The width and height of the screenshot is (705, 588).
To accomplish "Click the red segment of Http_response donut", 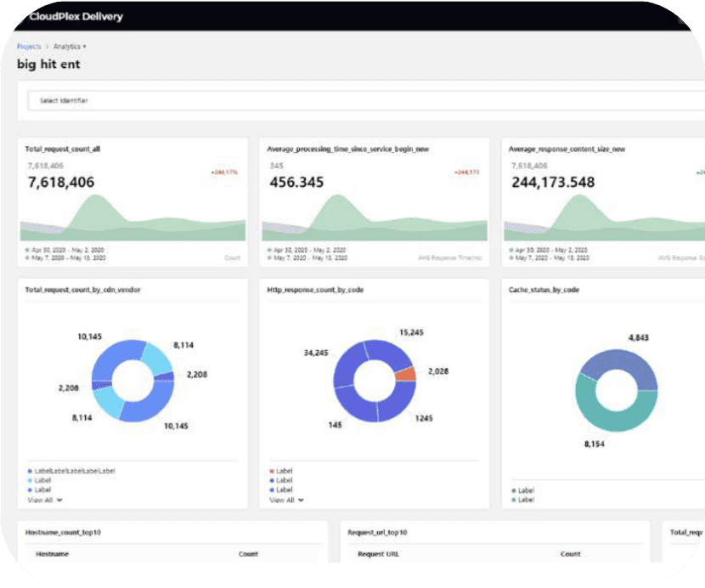I will [406, 375].
